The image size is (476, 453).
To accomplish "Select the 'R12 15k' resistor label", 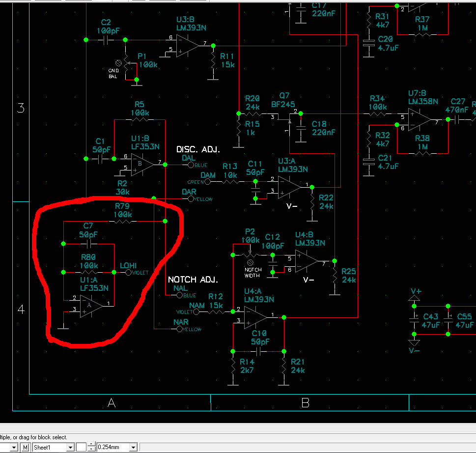I will tap(216, 301).
